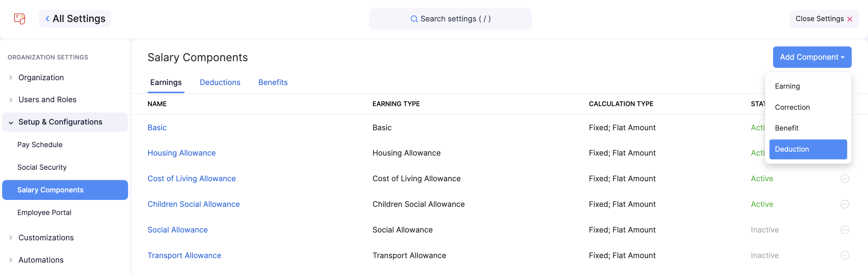868x275 pixels.
Task: Open the ellipsis menu for Cost of Living Allowance
Action: pos(845,179)
